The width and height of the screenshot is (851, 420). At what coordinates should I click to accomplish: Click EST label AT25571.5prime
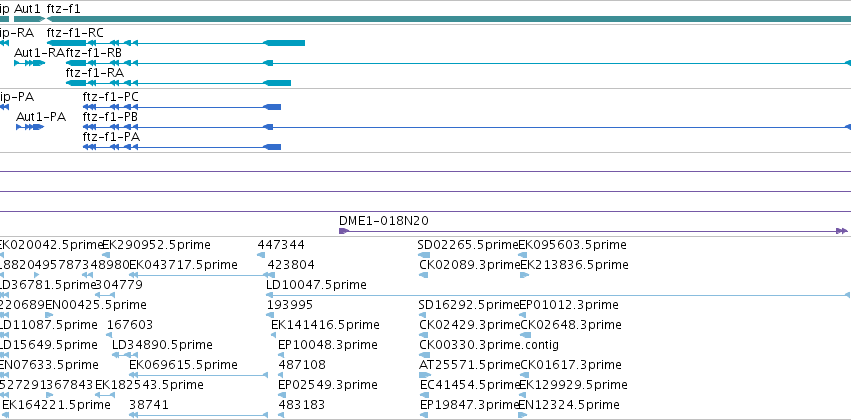469,366
